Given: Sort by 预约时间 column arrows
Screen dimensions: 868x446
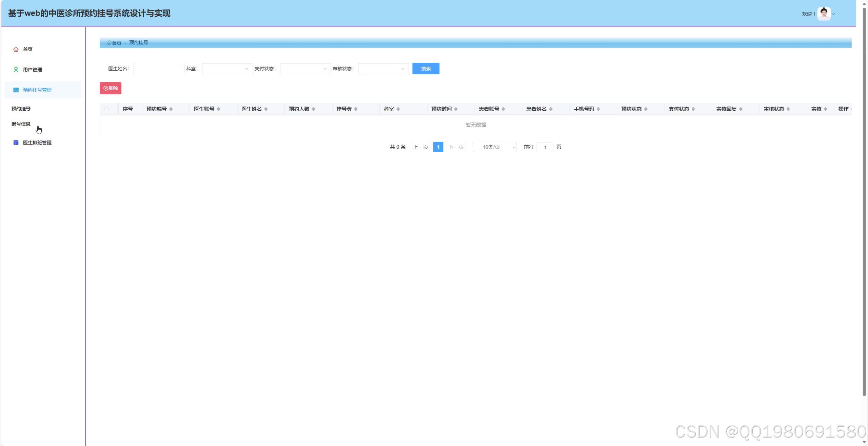Looking at the screenshot, I should click(x=456, y=109).
